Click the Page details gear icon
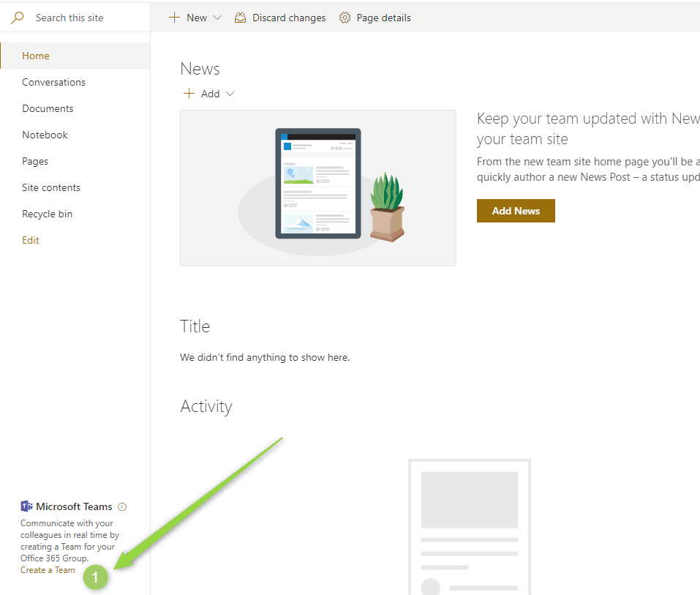Viewport: 700px width, 595px height. point(345,18)
